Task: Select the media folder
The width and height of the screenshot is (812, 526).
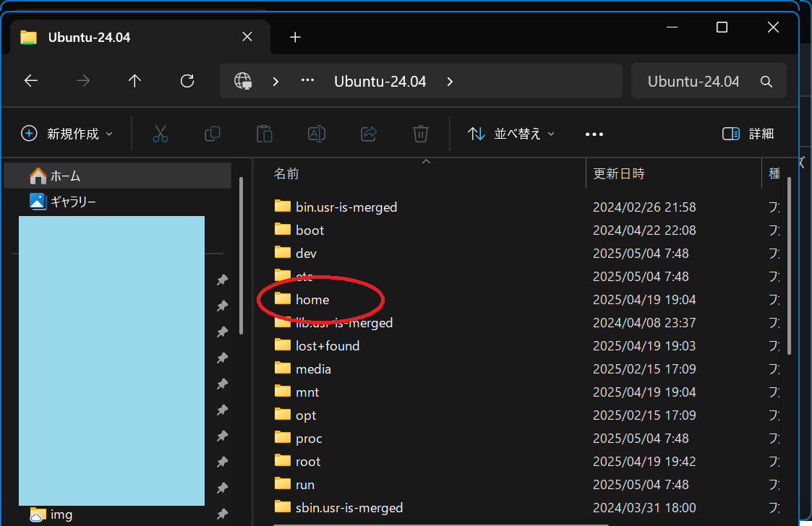Action: coord(313,369)
